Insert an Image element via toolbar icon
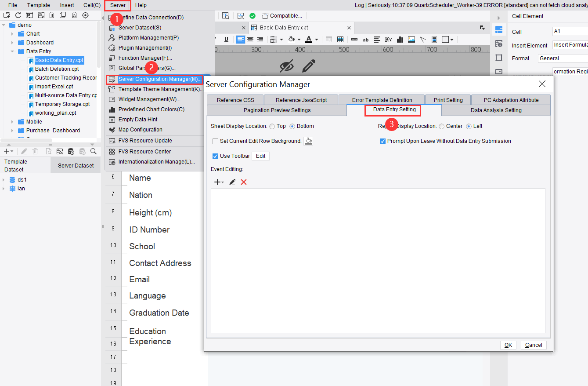Image resolution: width=588 pixels, height=386 pixels. (411, 39)
